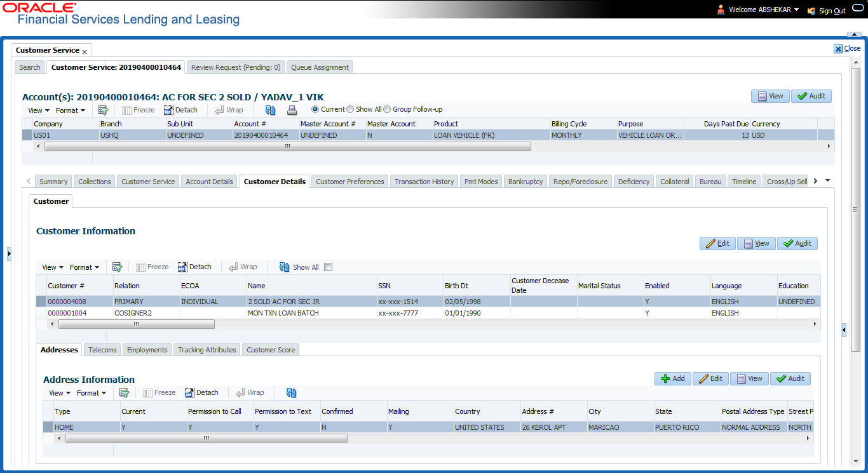Click the Sign Out link

[832, 11]
